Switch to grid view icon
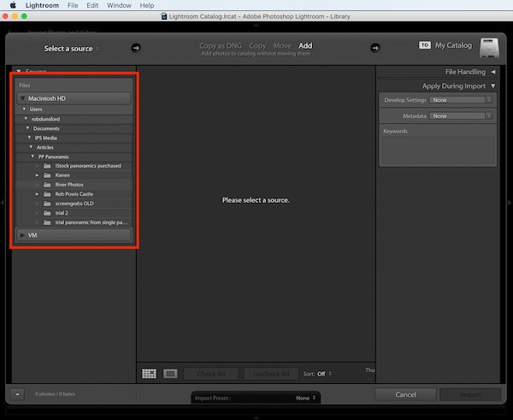The image size is (513, 420). pos(149,374)
